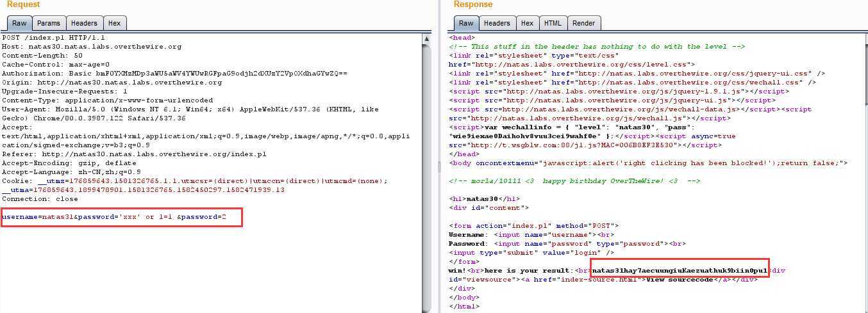Open the Response Render tab

coord(583,23)
